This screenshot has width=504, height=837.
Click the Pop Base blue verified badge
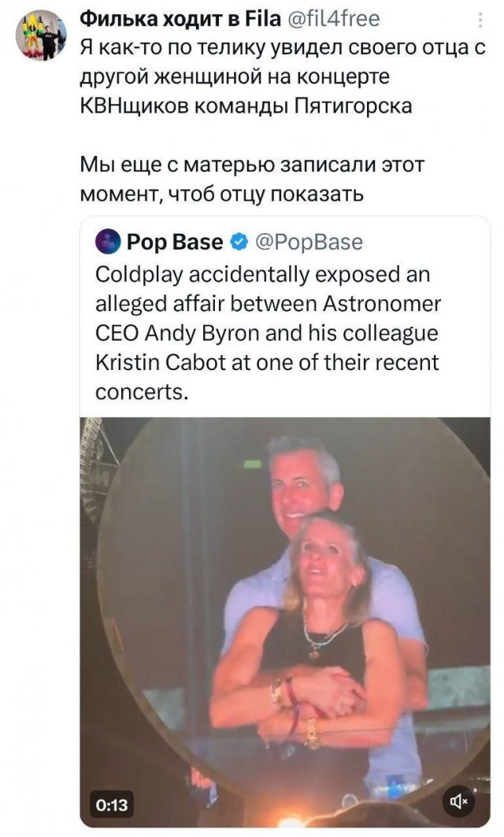tap(239, 242)
